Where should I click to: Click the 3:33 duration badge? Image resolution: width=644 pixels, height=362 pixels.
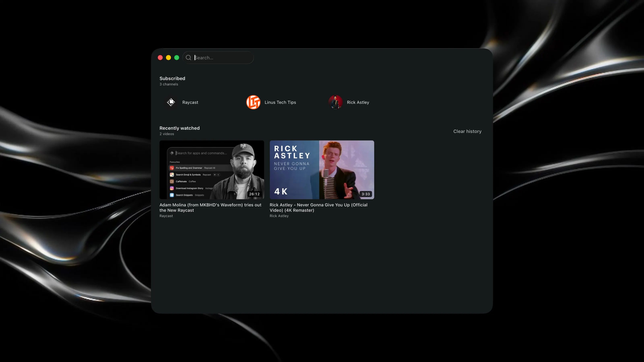pyautogui.click(x=365, y=194)
